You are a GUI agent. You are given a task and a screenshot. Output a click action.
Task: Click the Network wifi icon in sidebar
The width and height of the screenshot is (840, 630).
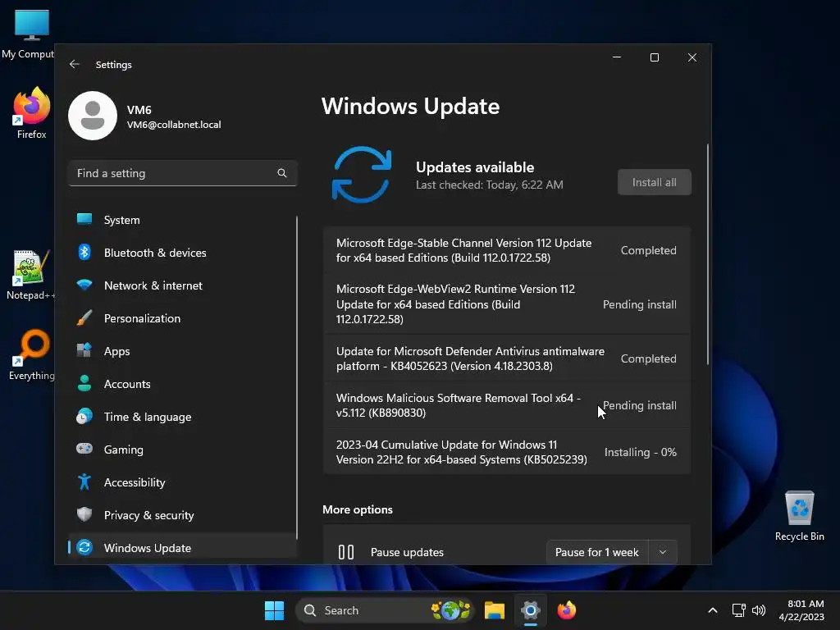pyautogui.click(x=84, y=285)
